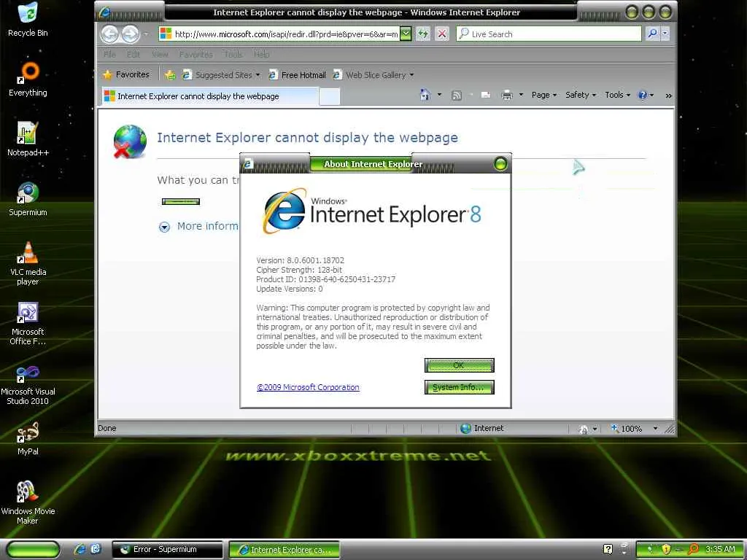
Task: Select the 'cannot display the webpage' tab
Action: pyautogui.click(x=209, y=96)
